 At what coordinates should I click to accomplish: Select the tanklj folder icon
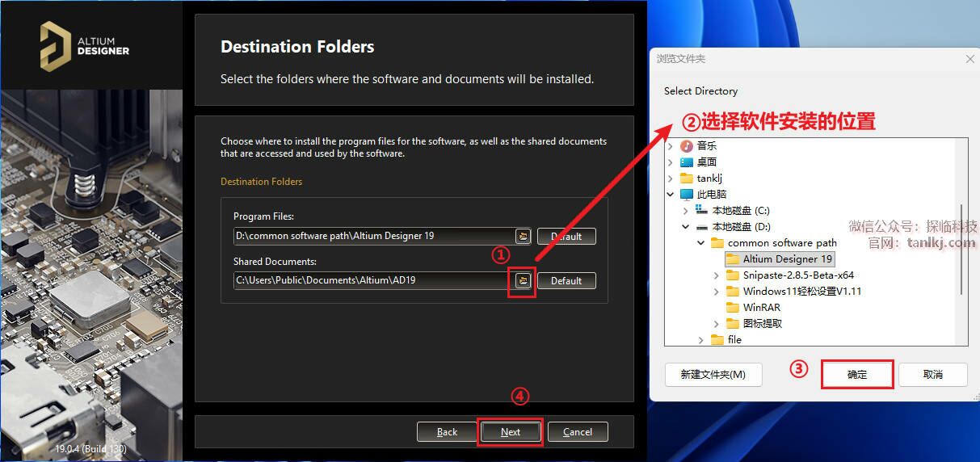687,178
